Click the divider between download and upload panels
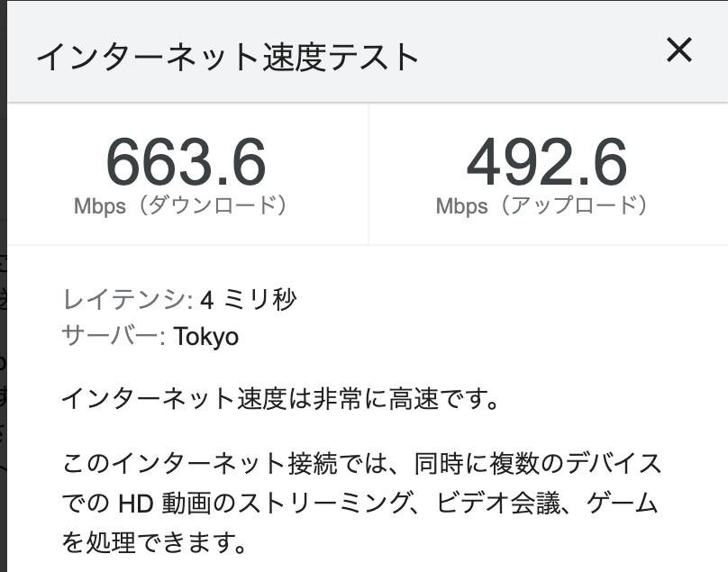 (x=369, y=173)
